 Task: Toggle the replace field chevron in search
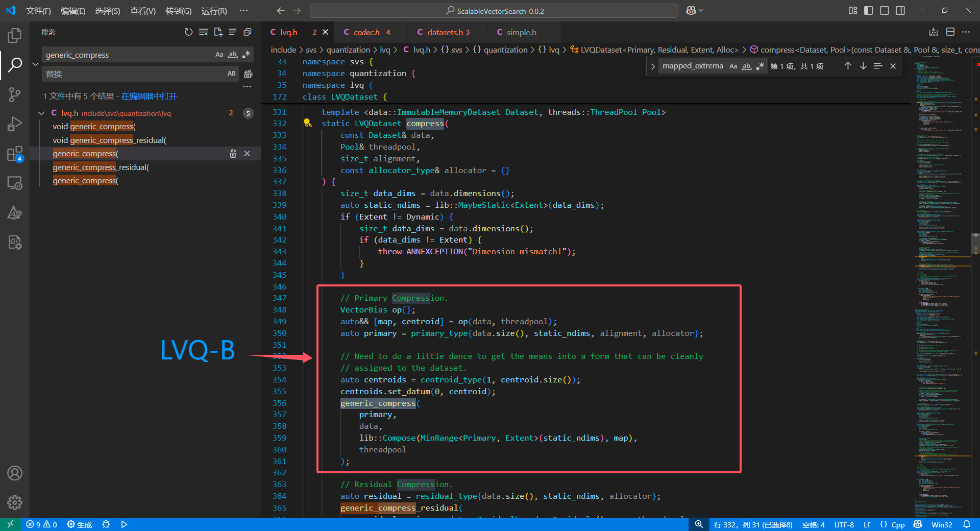[35, 64]
